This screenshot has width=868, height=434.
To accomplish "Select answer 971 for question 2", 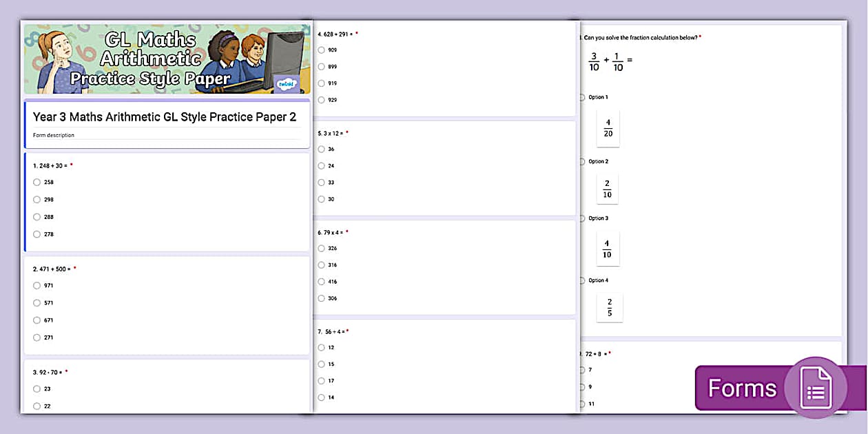I will [x=36, y=285].
